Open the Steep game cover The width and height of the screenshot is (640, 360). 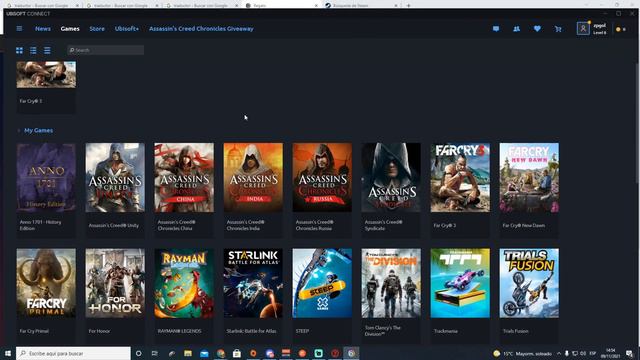[x=322, y=283]
